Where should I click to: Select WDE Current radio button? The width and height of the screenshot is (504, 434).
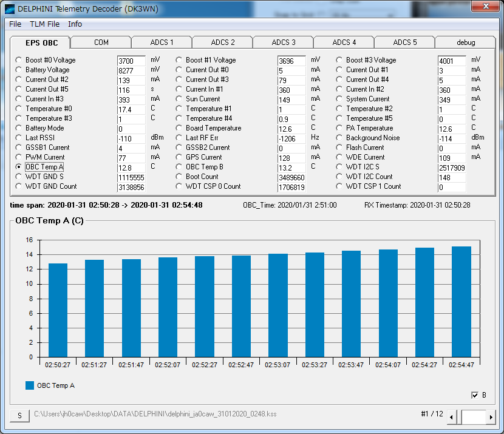pyautogui.click(x=339, y=157)
